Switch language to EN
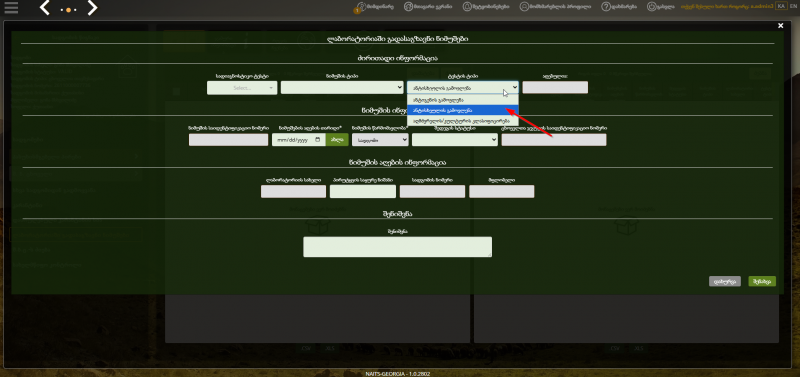800x377 pixels. coord(792,6)
